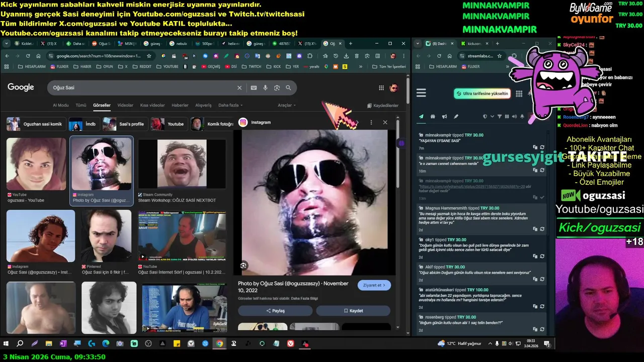This screenshot has width=644, height=362.
Task: Copy the oky1 tip message
Action: 535,256
